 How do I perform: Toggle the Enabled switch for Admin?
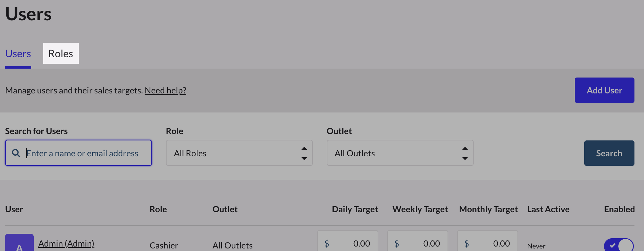(619, 245)
